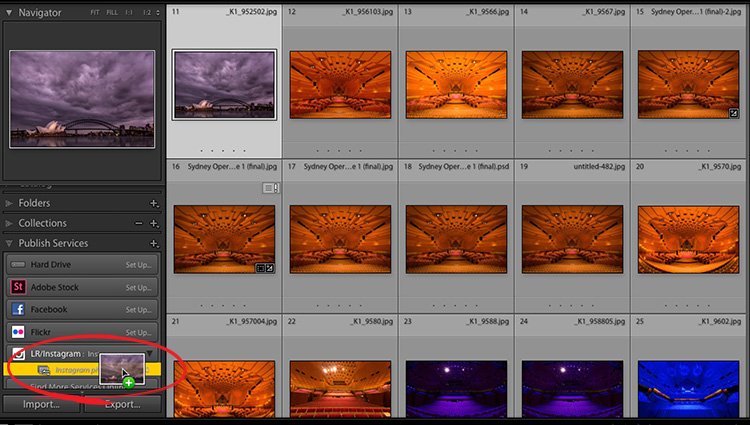Select photo 23 purple hall thumbnail
This screenshot has width=750, height=425.
coord(456,389)
